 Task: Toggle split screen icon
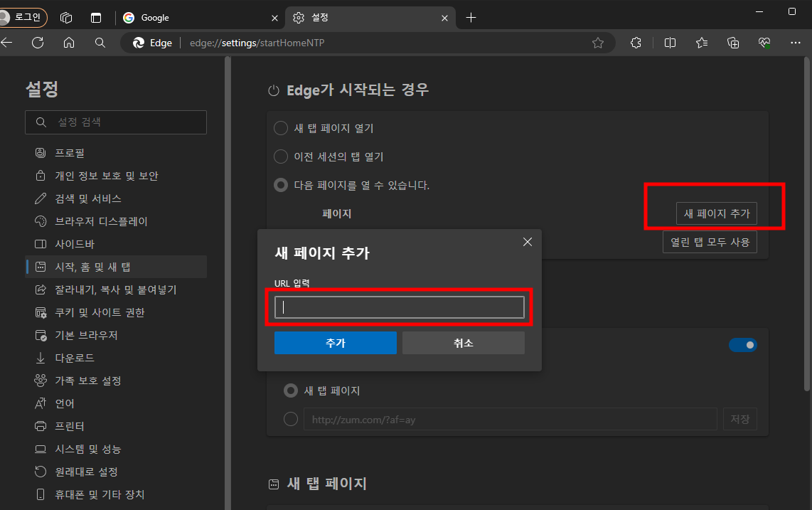(670, 43)
